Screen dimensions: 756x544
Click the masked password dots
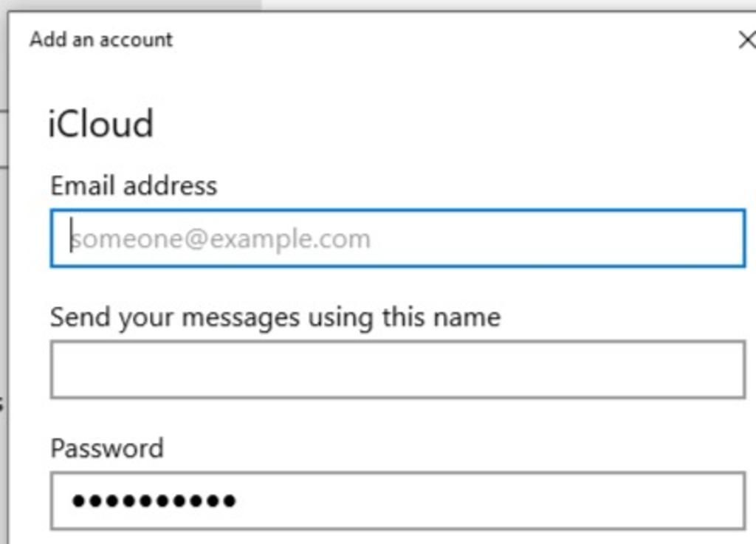click(x=154, y=501)
